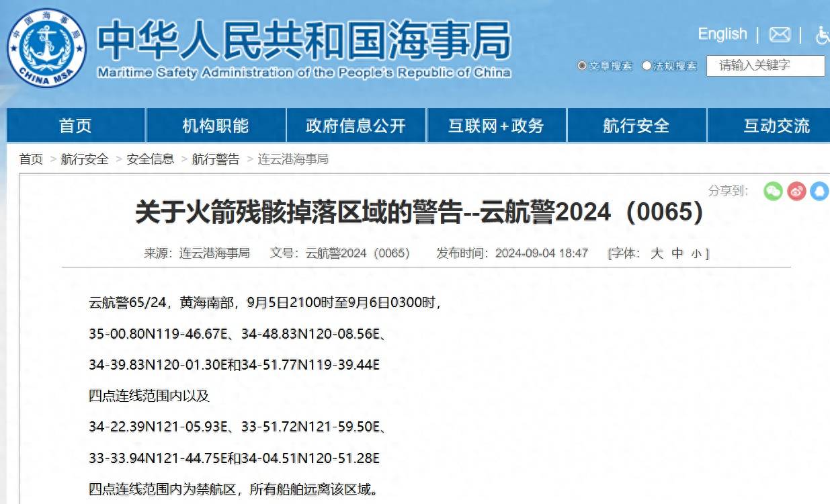Open the mail envelope icon

tap(780, 34)
